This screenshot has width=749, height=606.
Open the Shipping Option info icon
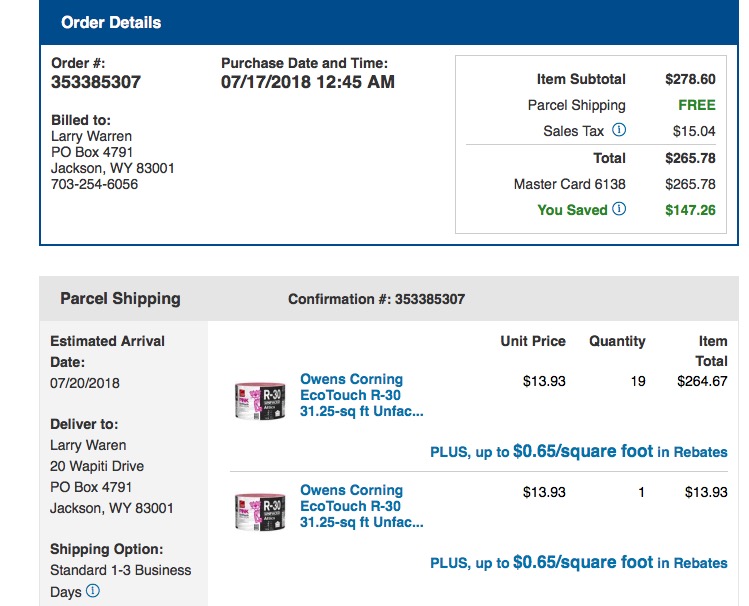click(93, 591)
